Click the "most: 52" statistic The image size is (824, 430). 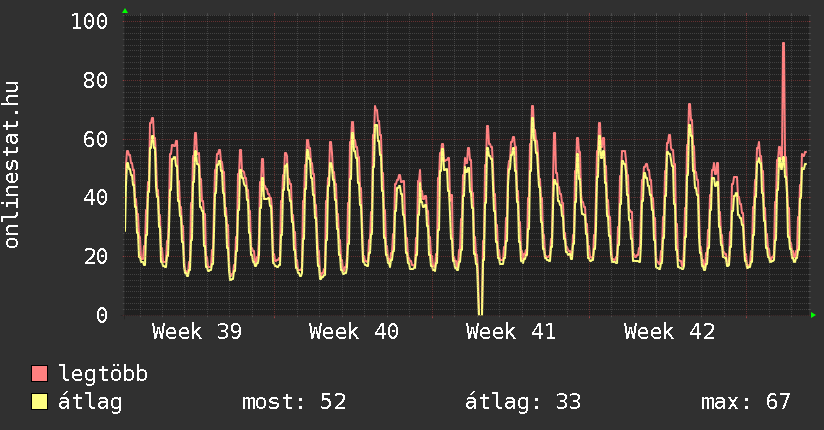tap(294, 402)
